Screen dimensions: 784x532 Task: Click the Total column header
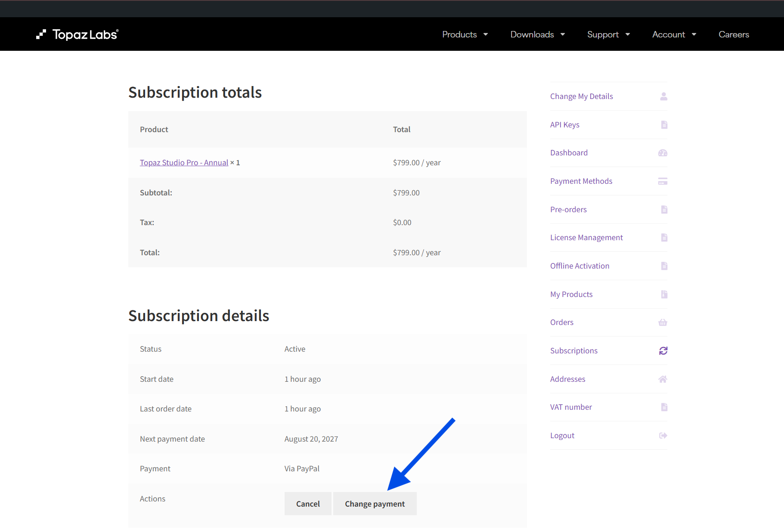pos(401,130)
